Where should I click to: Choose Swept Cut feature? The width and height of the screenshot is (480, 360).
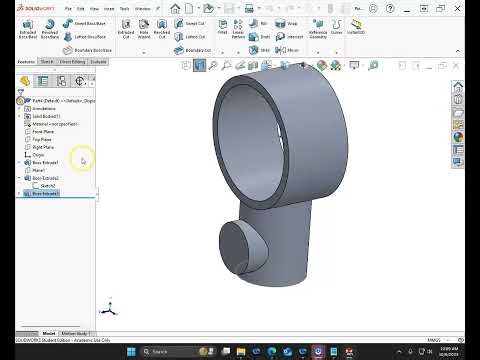(x=189, y=23)
